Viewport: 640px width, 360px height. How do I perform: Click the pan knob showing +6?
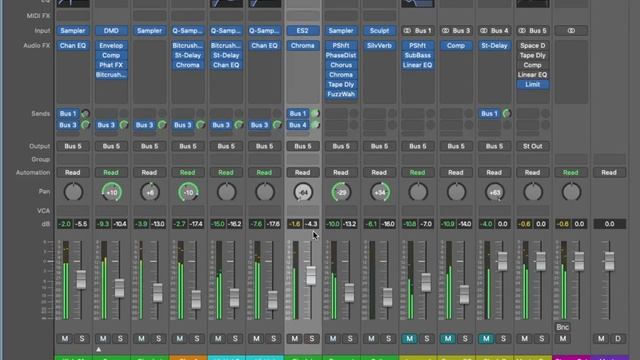[x=150, y=192]
